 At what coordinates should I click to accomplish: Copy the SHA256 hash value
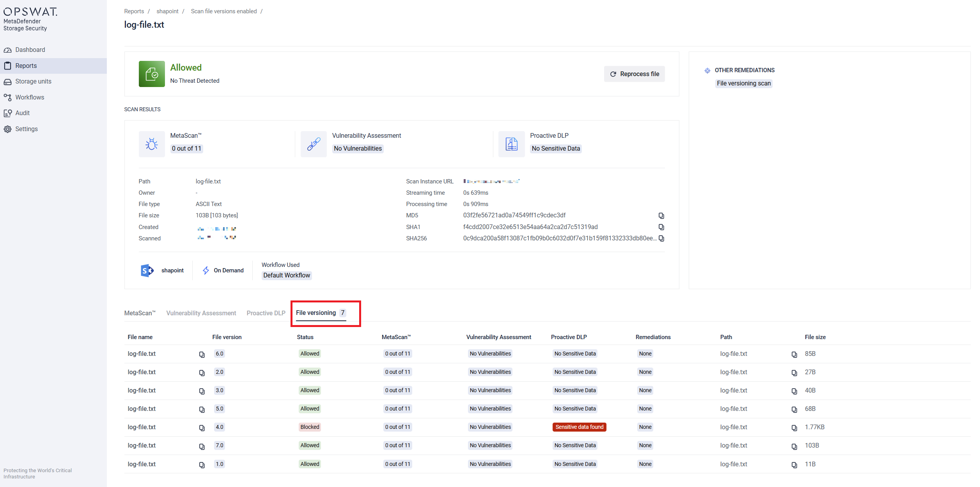pos(661,238)
